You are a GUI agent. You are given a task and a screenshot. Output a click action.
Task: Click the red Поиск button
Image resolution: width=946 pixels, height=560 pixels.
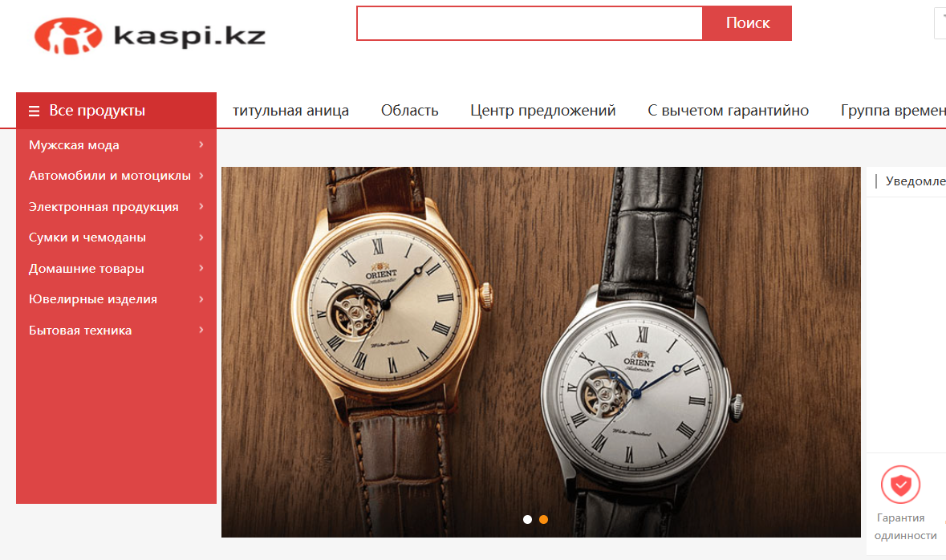[x=747, y=23]
